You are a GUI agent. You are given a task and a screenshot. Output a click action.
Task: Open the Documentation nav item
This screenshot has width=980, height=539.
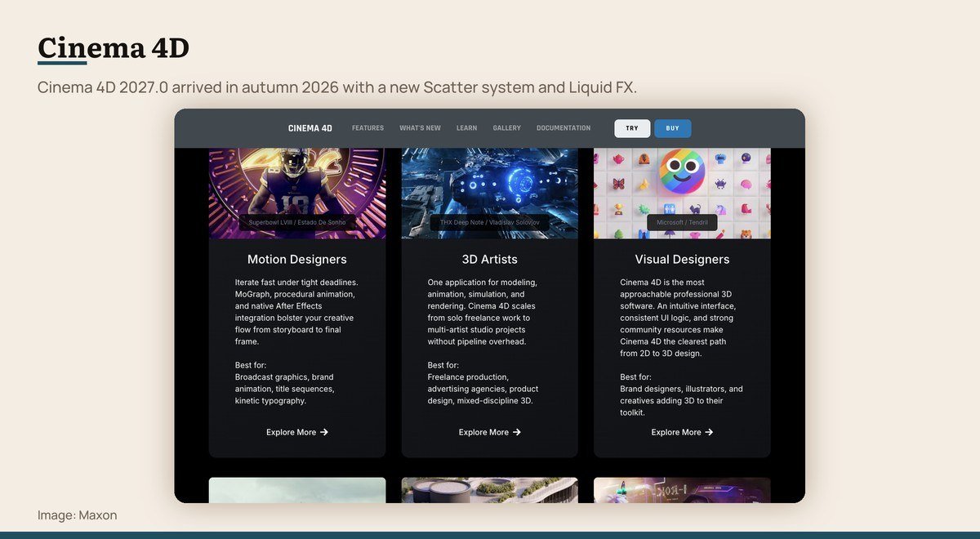(x=563, y=128)
